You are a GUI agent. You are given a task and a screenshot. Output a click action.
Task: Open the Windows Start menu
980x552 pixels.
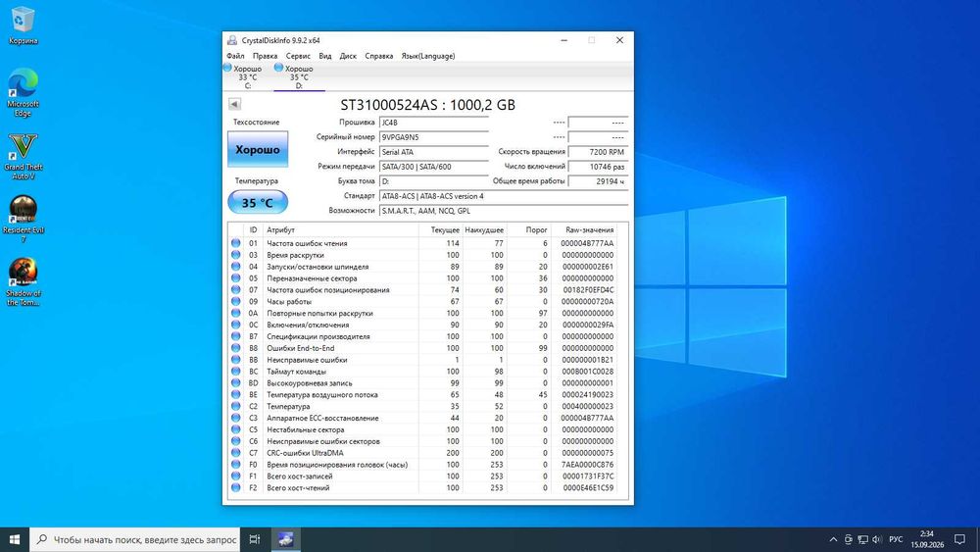(x=15, y=539)
